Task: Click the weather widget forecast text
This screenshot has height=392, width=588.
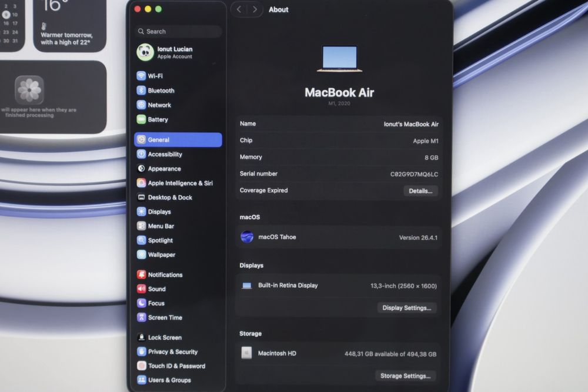Action: 66,39
